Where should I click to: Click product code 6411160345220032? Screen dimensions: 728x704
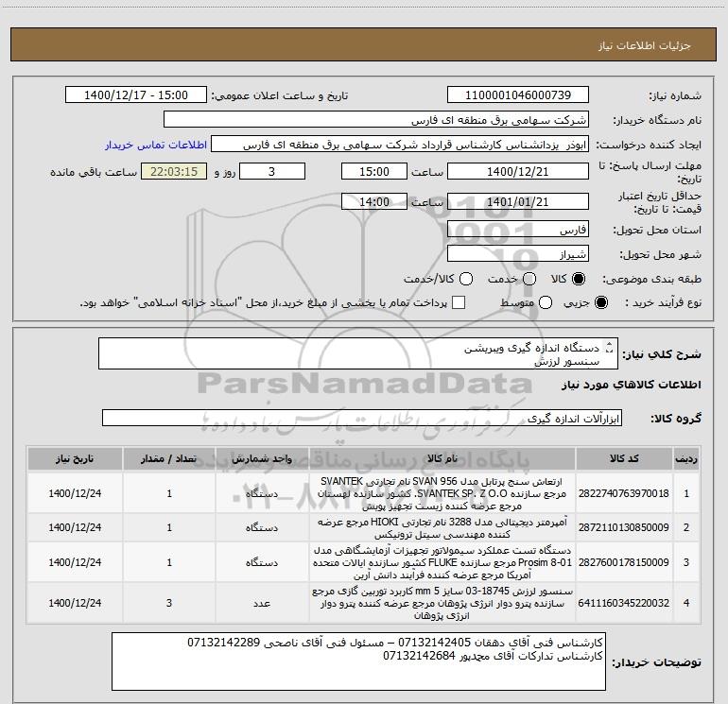624,603
